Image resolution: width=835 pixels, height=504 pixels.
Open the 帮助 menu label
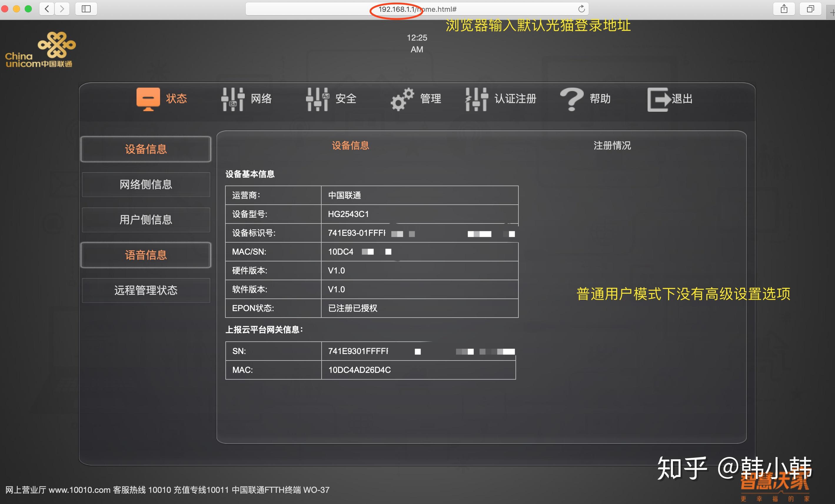(600, 99)
